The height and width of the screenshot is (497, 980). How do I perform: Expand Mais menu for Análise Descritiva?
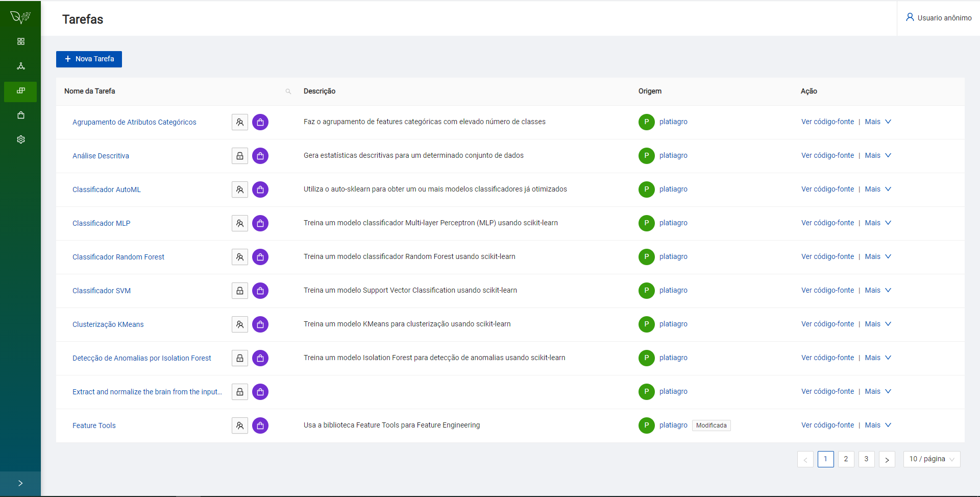[x=878, y=155]
